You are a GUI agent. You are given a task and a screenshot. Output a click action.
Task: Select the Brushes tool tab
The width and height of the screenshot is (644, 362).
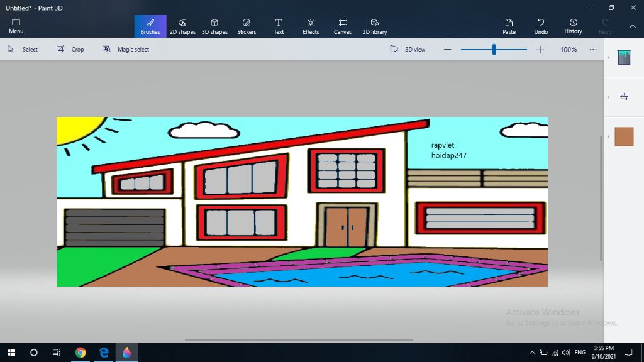tap(150, 26)
